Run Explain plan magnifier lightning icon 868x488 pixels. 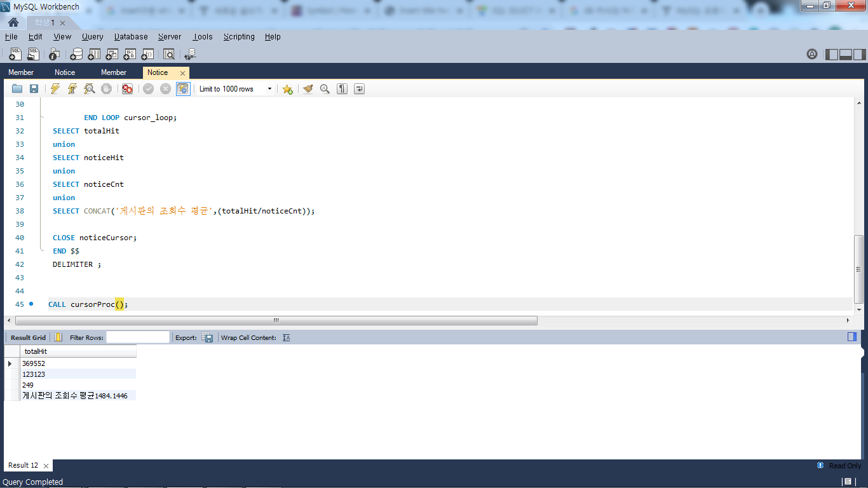pyautogui.click(x=90, y=89)
